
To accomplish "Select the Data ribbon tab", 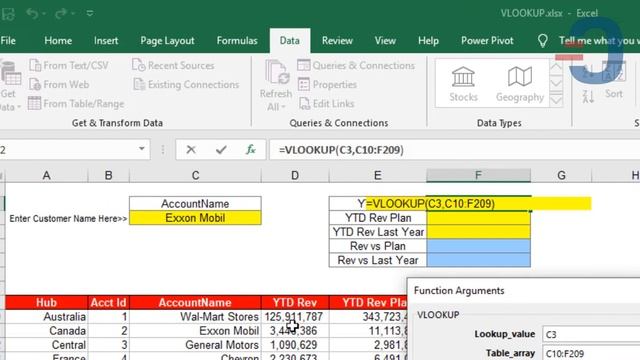I will tap(289, 40).
